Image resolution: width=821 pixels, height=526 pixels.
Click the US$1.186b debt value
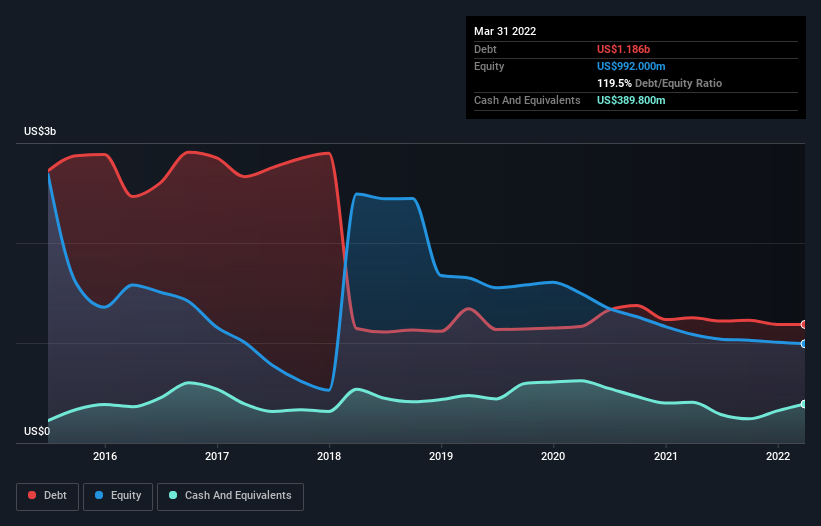(623, 49)
